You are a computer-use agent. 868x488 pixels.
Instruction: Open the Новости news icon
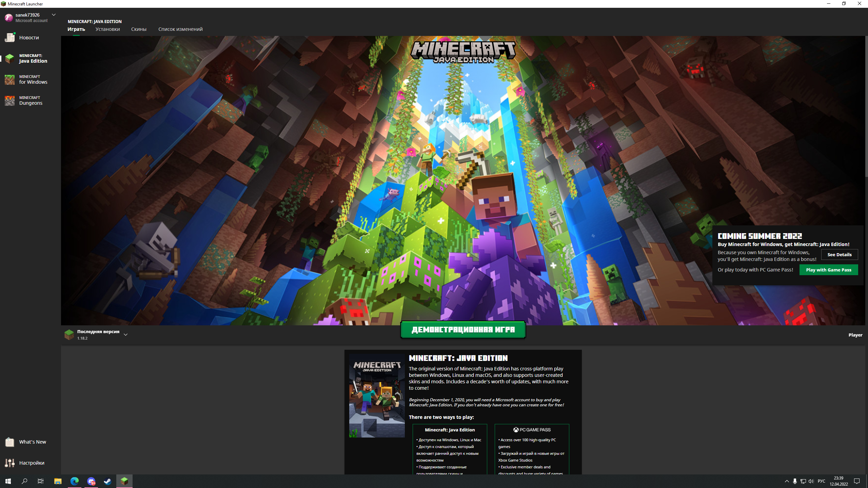[10, 37]
